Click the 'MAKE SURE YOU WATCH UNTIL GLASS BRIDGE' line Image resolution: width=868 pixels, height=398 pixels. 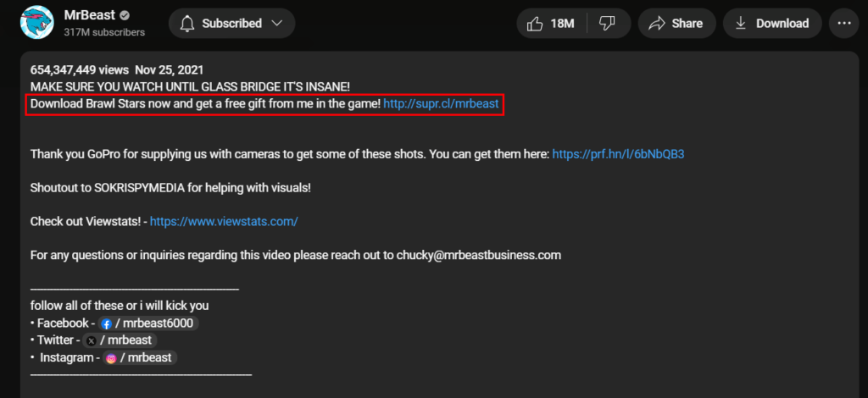coord(190,86)
